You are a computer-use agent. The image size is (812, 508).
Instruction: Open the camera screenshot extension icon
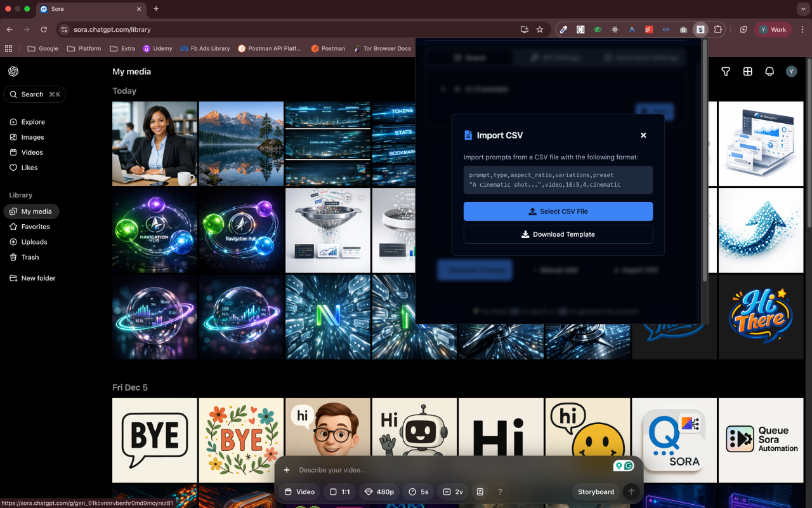683,29
